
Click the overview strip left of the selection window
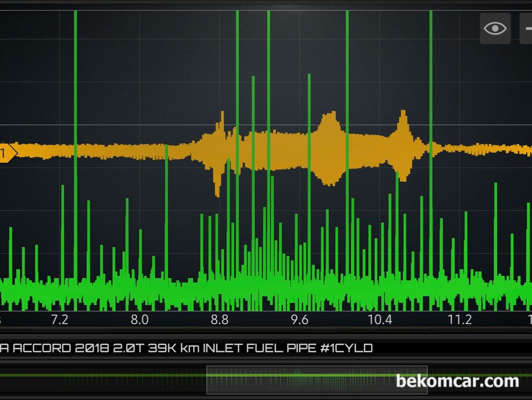(x=104, y=380)
